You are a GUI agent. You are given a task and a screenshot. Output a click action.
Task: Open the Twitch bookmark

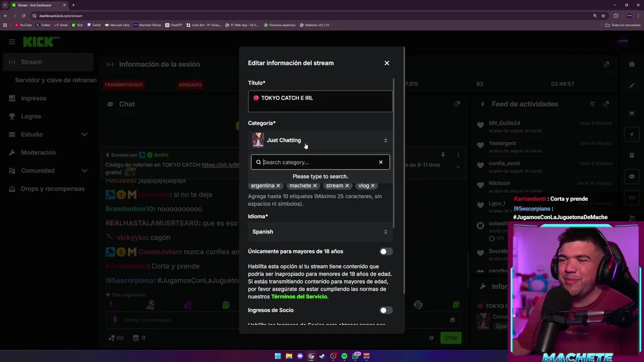(x=94, y=25)
